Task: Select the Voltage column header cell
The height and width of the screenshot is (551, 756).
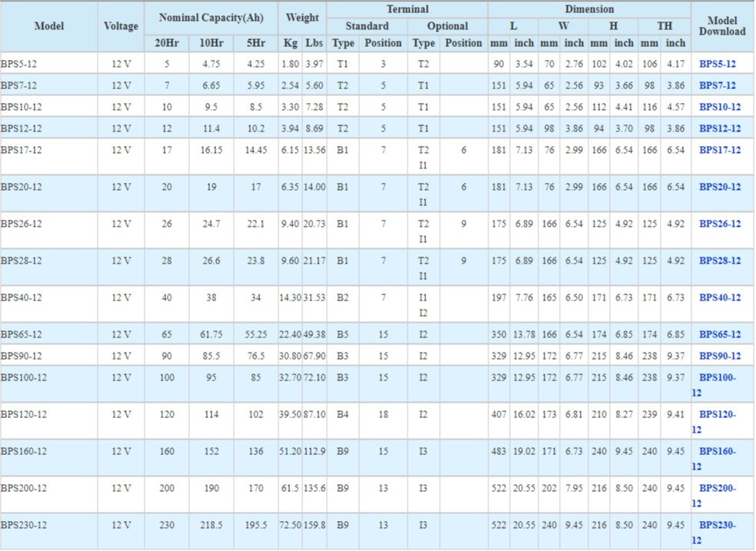Action: tap(121, 26)
